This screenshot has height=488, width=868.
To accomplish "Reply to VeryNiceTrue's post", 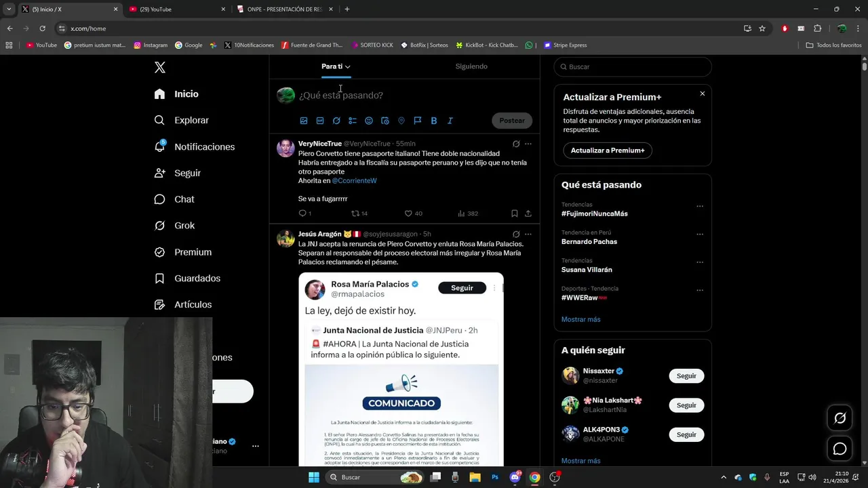I will (304, 213).
